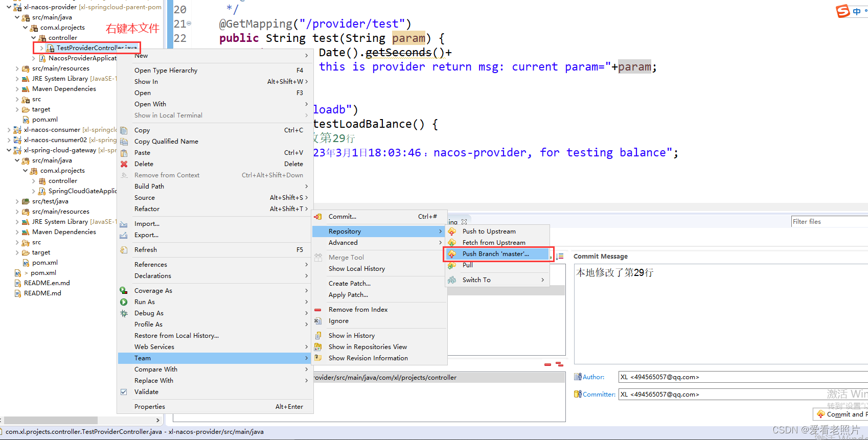Click the commit message sort icon

tap(560, 257)
